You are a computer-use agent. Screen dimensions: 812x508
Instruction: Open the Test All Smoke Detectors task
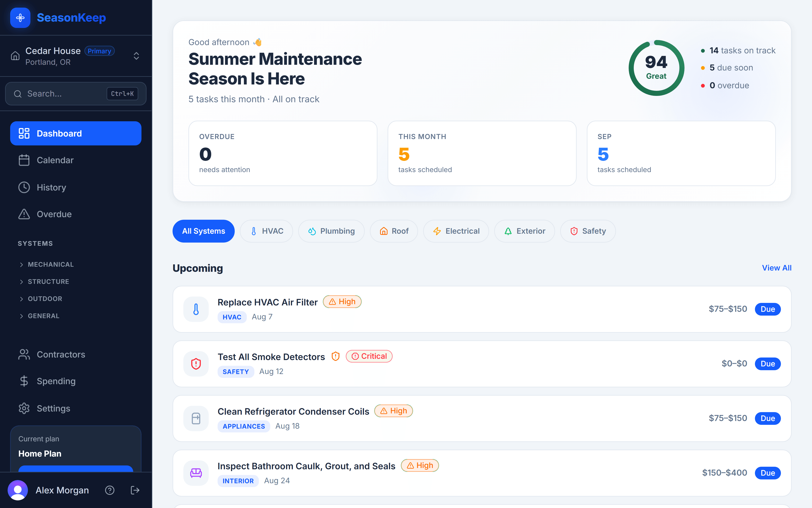coord(482,364)
